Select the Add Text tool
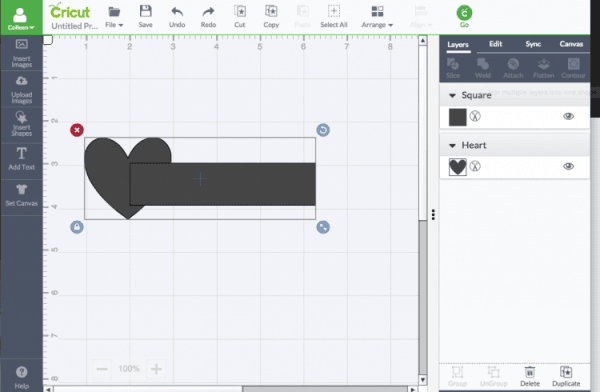This screenshot has width=600, height=392. (21, 159)
